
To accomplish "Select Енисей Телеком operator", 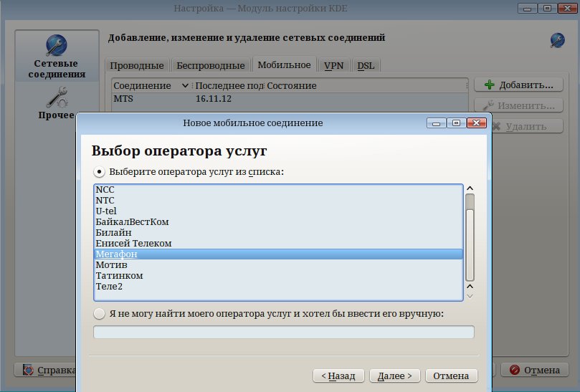I will (x=278, y=244).
